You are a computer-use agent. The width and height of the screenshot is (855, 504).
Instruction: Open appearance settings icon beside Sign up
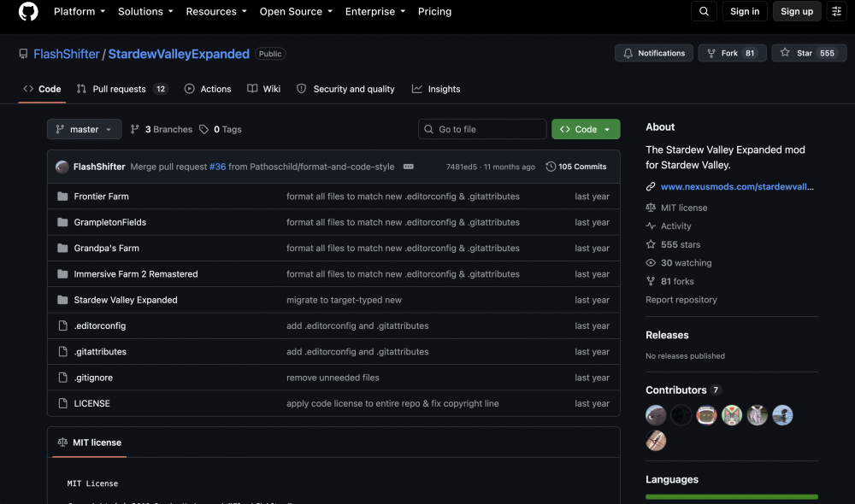836,11
